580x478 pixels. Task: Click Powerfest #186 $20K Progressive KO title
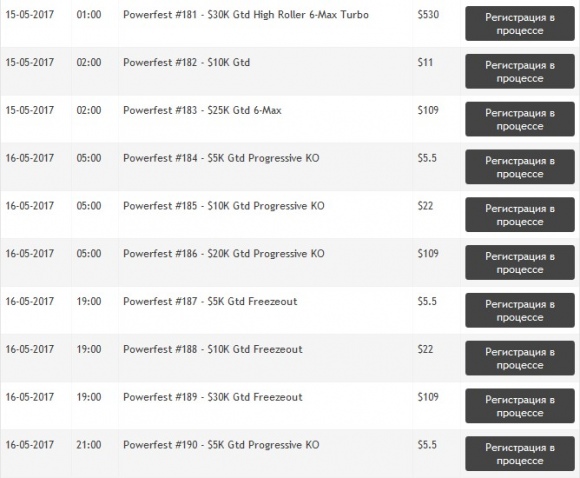[x=224, y=254]
